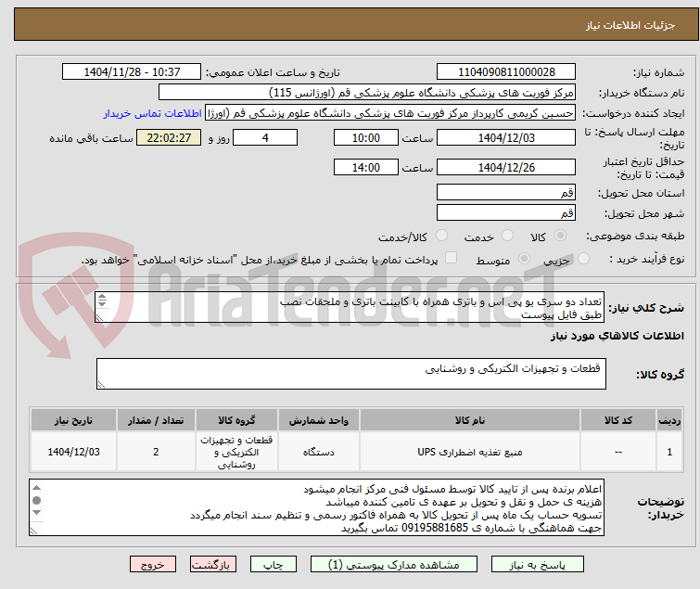Select the متوسط purchase type radio
This screenshot has width=700, height=589.
(x=524, y=259)
